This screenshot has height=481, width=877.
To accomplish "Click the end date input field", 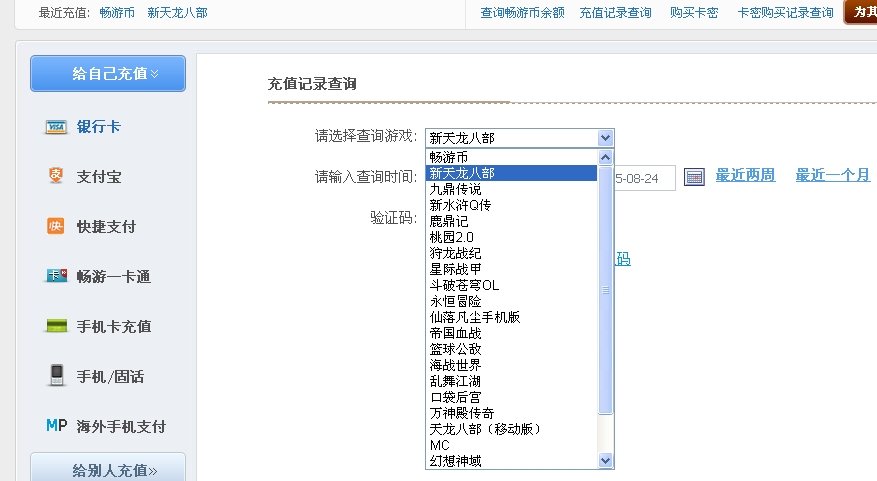I will [x=645, y=178].
